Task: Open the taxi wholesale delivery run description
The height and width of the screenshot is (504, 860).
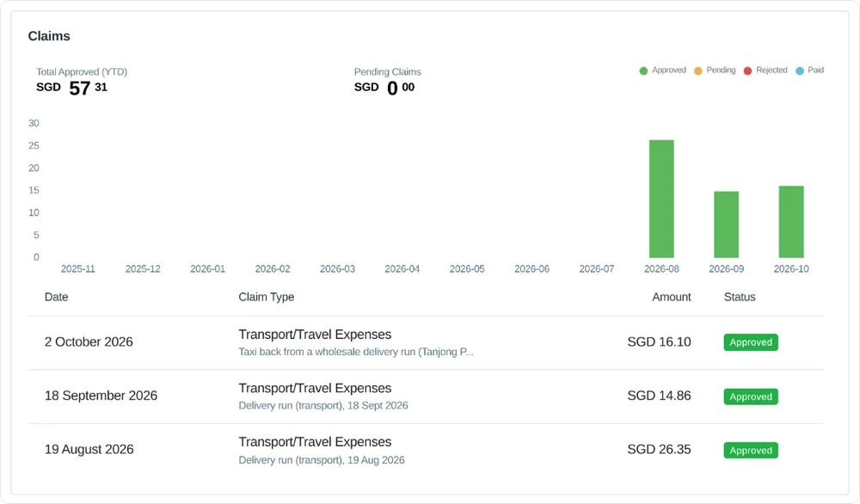Action: (356, 352)
